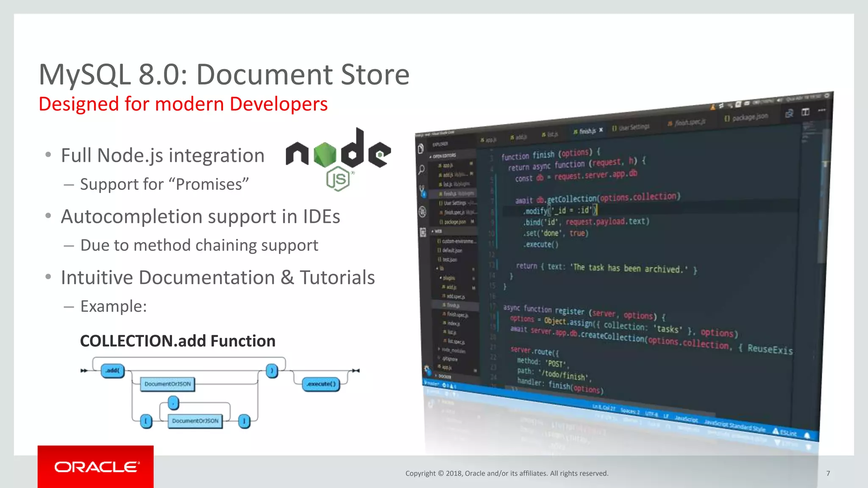Open the Source Control icon in the activity bar
Image resolution: width=868 pixels, height=488 pixels.
[x=422, y=191]
